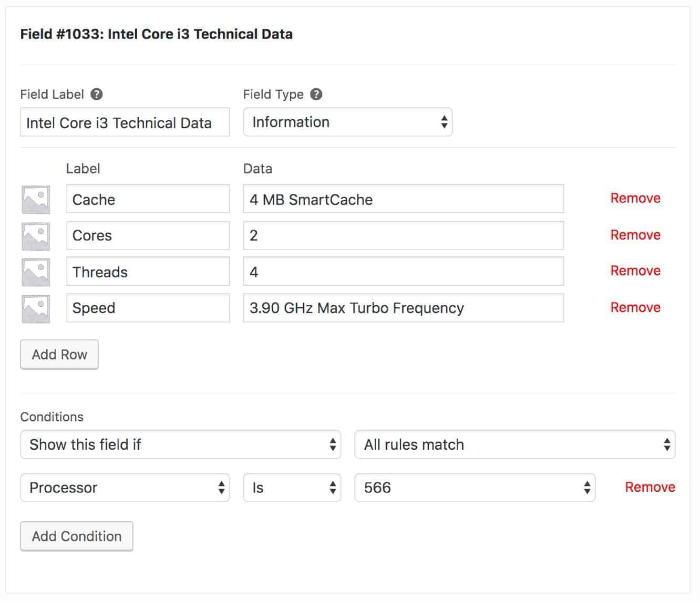This screenshot has height=601, width=700.
Task: Click the Field Label input field
Action: pyautogui.click(x=125, y=122)
